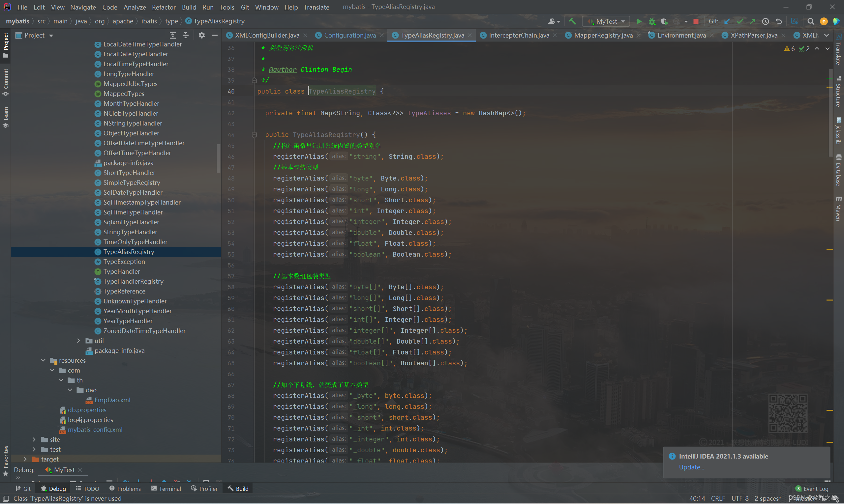The width and height of the screenshot is (844, 504).
Task: Click Git Update Project blue arrow
Action: pyautogui.click(x=727, y=21)
